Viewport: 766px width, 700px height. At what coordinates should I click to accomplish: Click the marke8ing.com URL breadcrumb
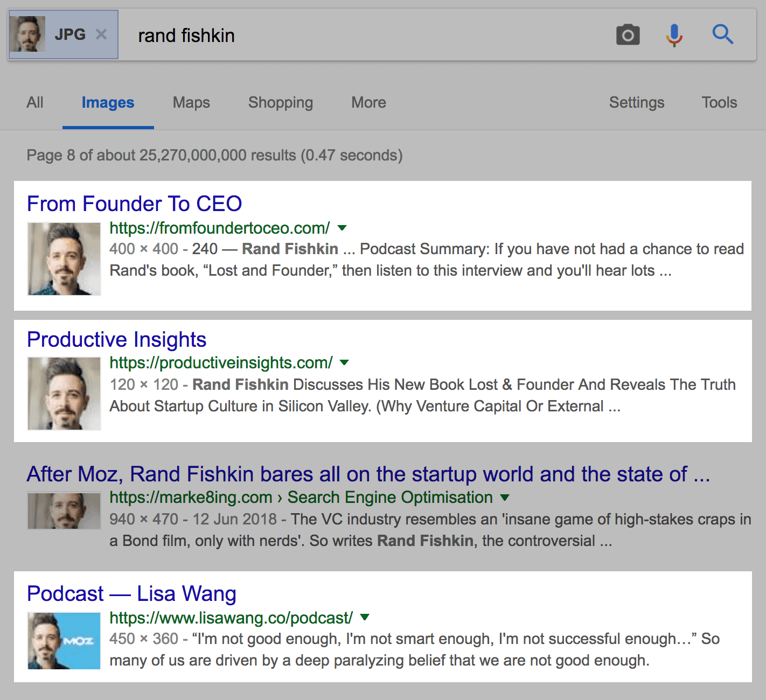[301, 497]
